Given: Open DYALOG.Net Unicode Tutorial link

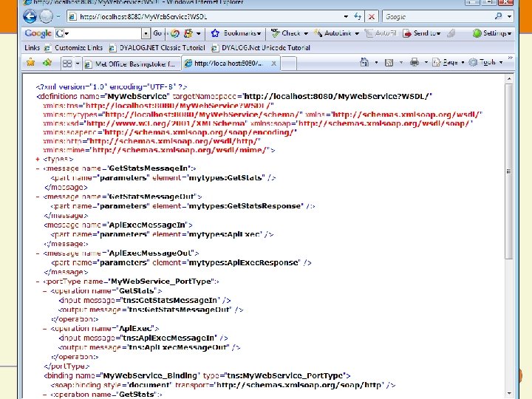Looking at the screenshot, I should pyautogui.click(x=261, y=48).
